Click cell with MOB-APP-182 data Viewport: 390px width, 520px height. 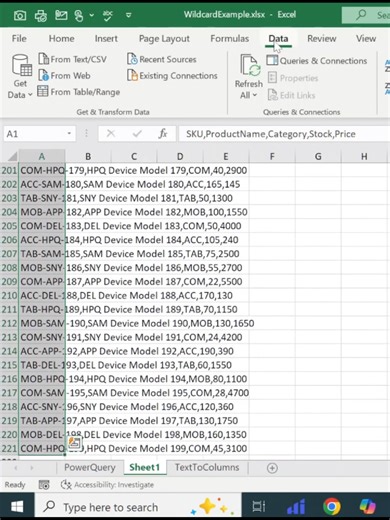click(42, 212)
